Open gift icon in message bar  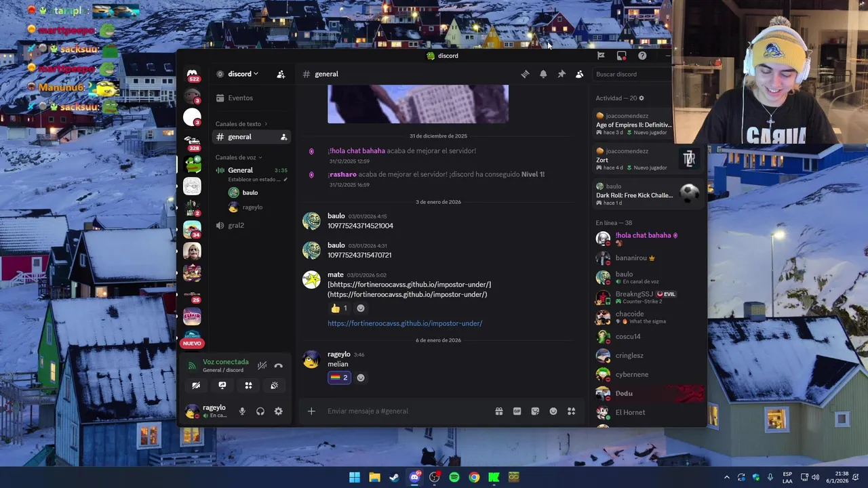click(499, 411)
